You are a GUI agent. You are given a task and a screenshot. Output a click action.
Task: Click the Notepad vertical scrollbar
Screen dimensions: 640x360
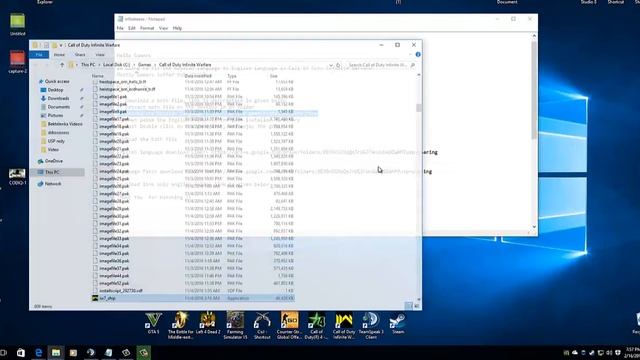pyautogui.click(x=534, y=90)
